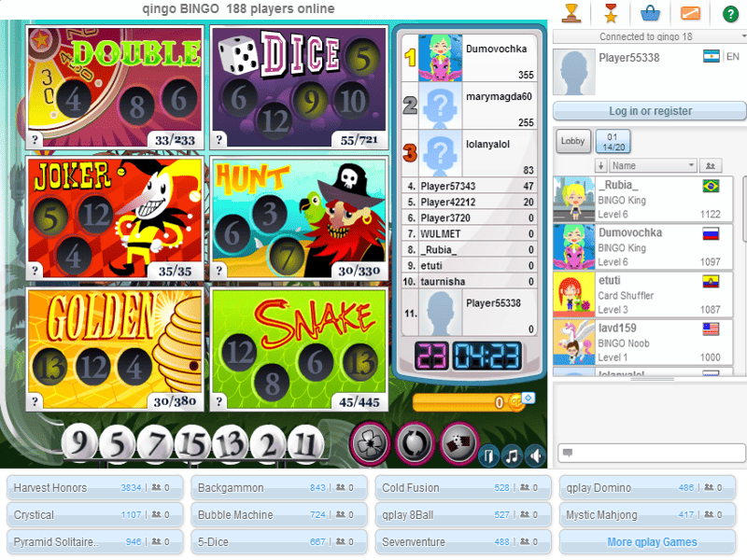This screenshot has height=560, width=747.
Task: Open Pyramid Solitaire game link
Action: [x=95, y=542]
